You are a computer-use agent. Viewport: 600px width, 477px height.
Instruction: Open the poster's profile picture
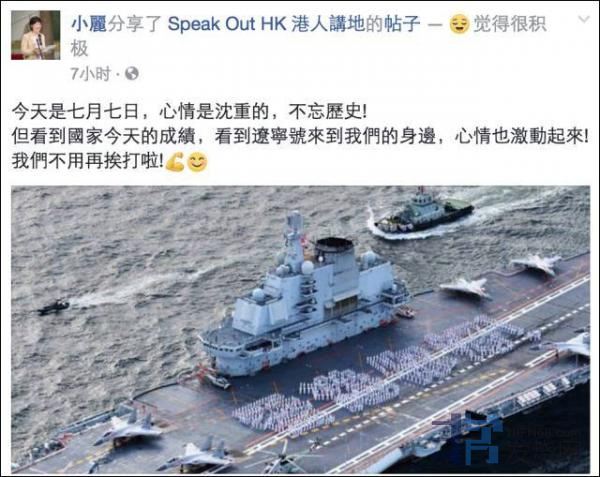tap(36, 35)
